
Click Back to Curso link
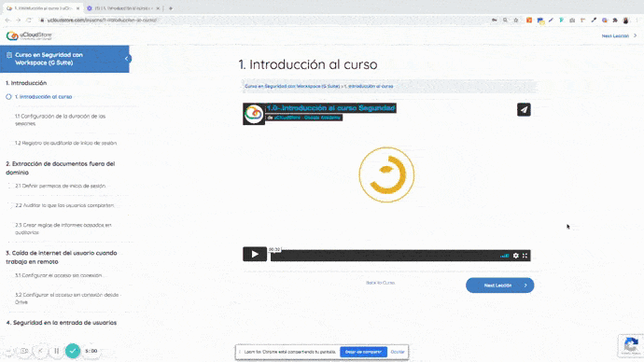[380, 283]
